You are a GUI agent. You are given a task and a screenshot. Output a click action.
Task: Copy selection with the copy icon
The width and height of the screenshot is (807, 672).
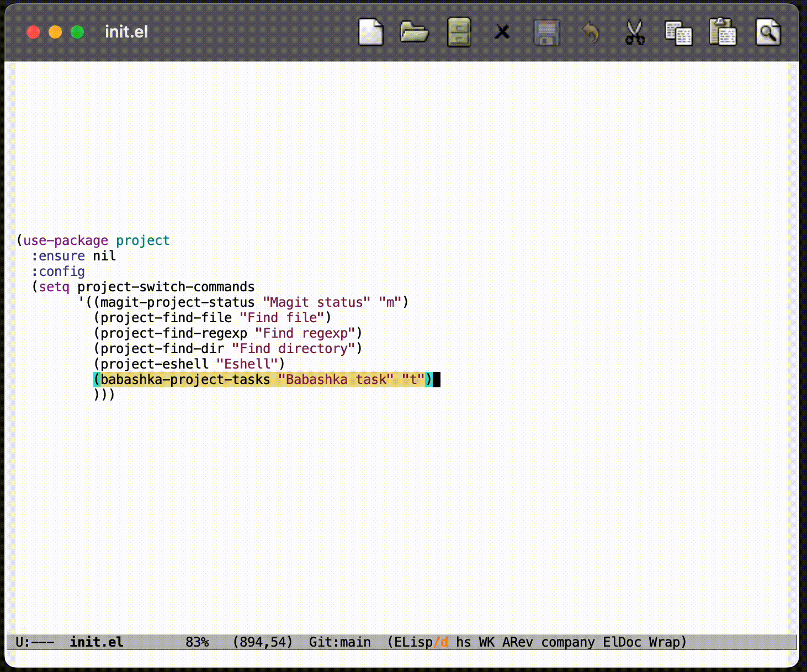pos(679,33)
